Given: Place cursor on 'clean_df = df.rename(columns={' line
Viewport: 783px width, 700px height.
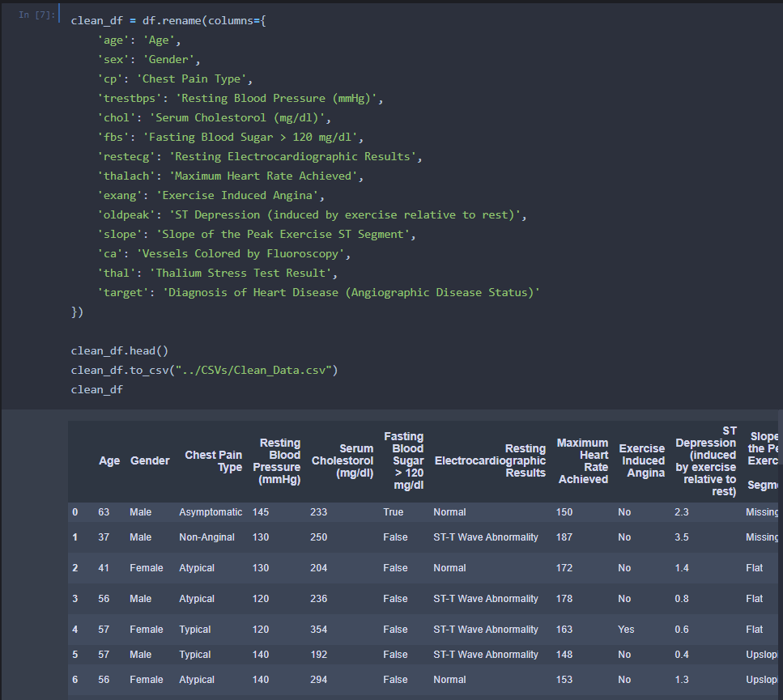Looking at the screenshot, I should 168,21.
